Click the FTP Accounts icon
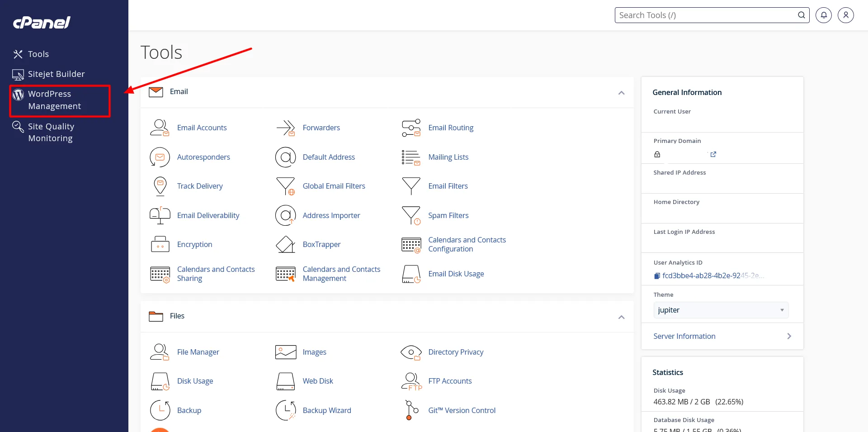 pyautogui.click(x=411, y=381)
